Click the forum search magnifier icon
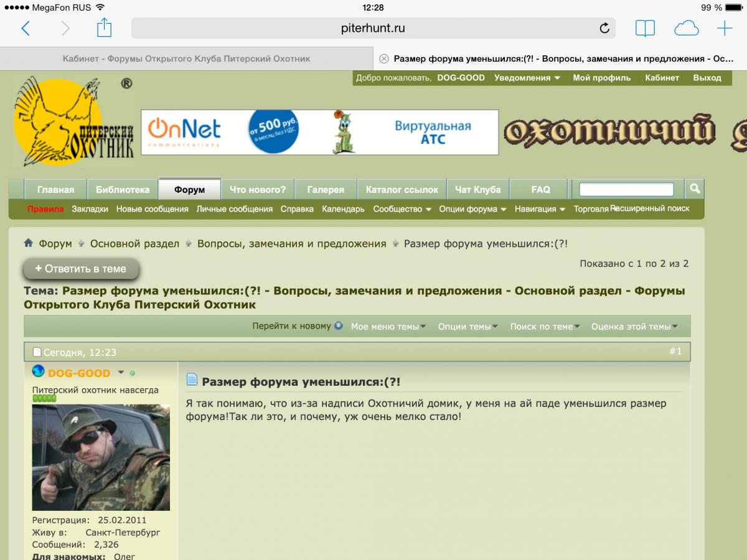This screenshot has height=560, width=747. pos(694,189)
